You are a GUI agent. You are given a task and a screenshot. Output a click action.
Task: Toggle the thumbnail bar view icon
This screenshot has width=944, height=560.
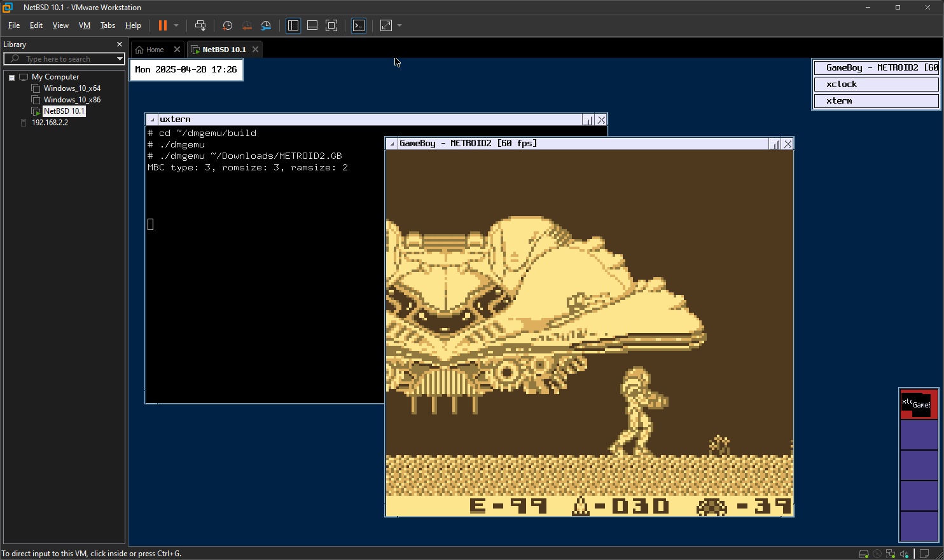pyautogui.click(x=312, y=25)
